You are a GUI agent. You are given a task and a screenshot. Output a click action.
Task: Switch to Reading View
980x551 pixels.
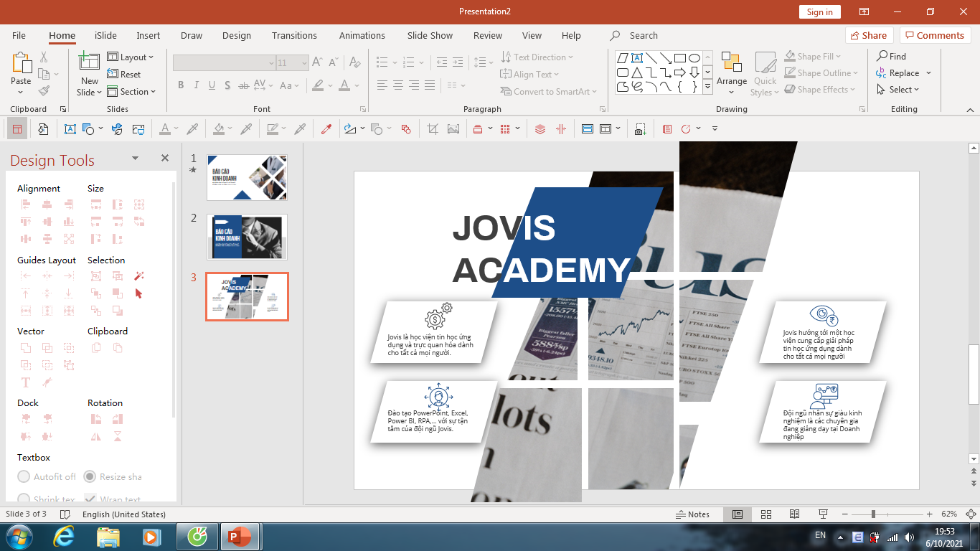coord(794,514)
